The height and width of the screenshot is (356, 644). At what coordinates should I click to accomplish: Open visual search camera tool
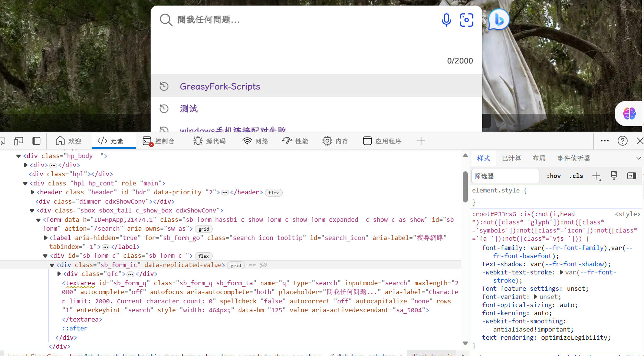(x=466, y=20)
